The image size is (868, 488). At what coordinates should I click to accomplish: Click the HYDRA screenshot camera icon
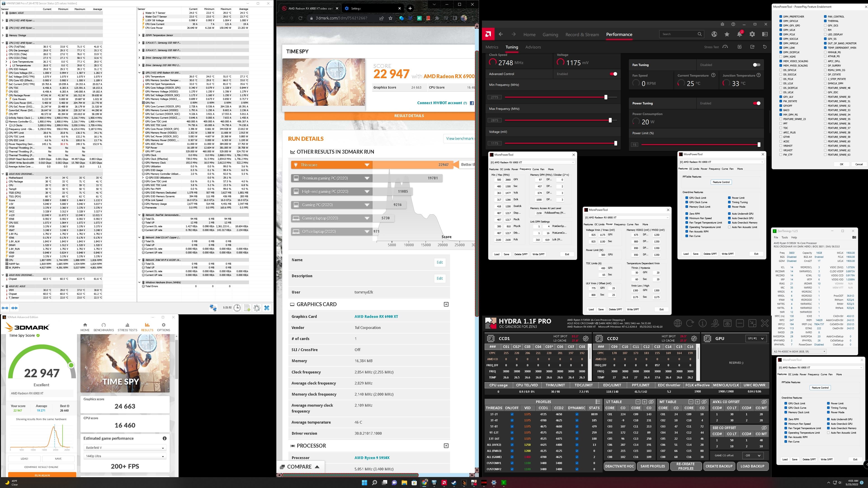coord(727,324)
